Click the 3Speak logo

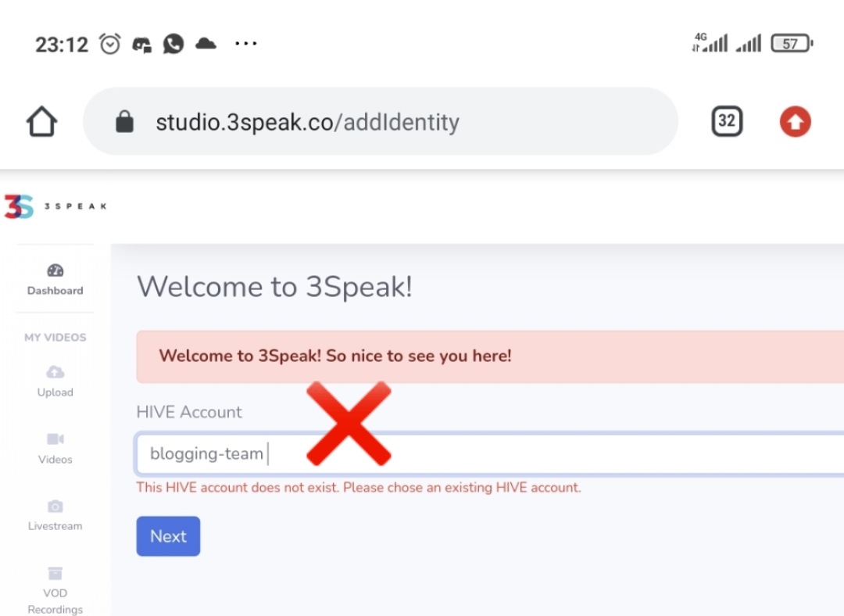pos(55,207)
